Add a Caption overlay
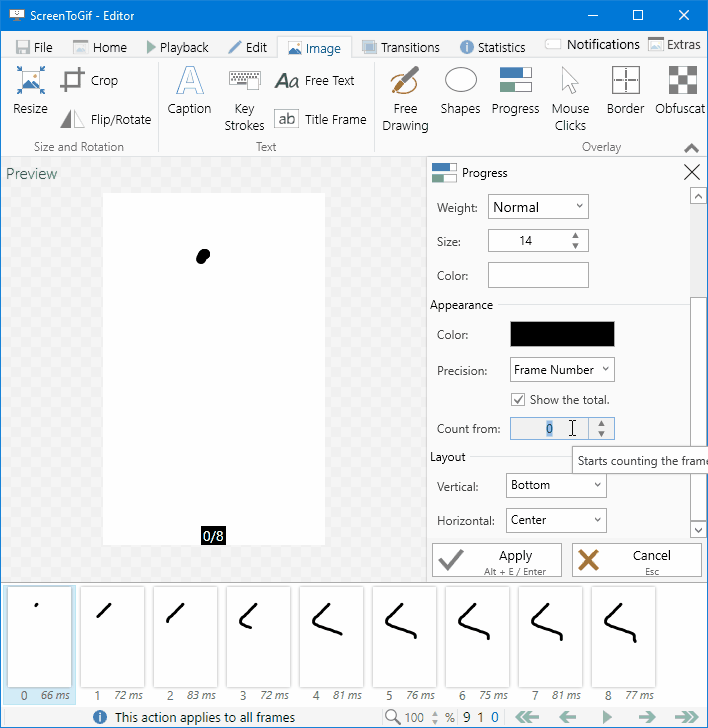This screenshot has width=708, height=728. (x=189, y=91)
